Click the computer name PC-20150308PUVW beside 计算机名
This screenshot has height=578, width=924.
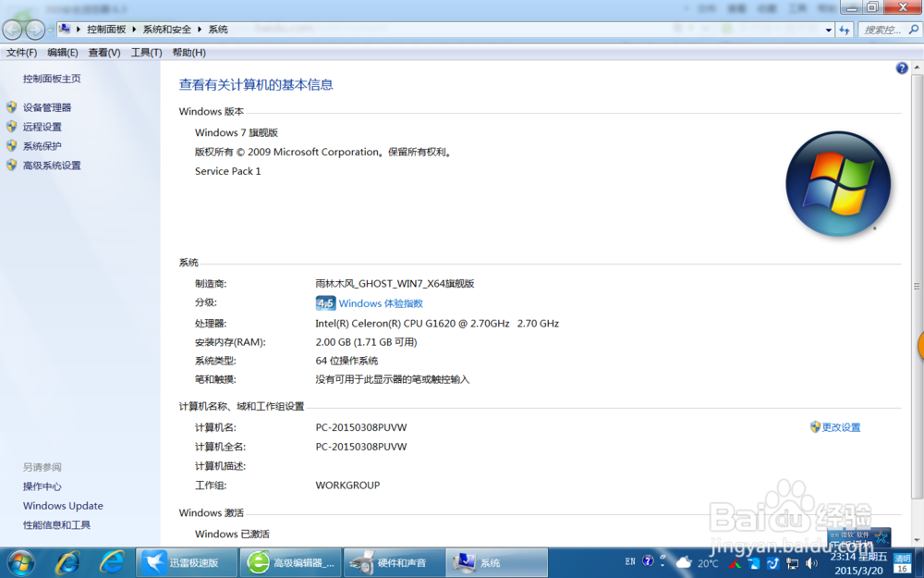tap(361, 427)
